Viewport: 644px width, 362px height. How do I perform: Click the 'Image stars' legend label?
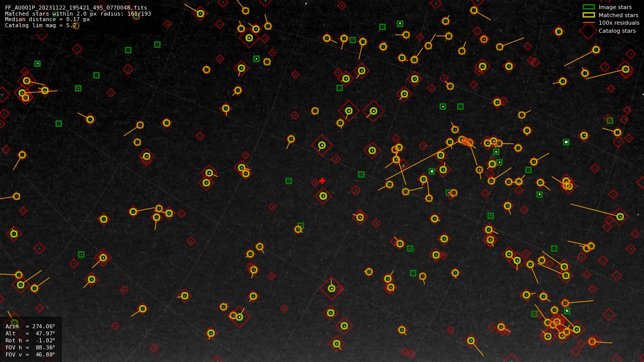(x=615, y=8)
